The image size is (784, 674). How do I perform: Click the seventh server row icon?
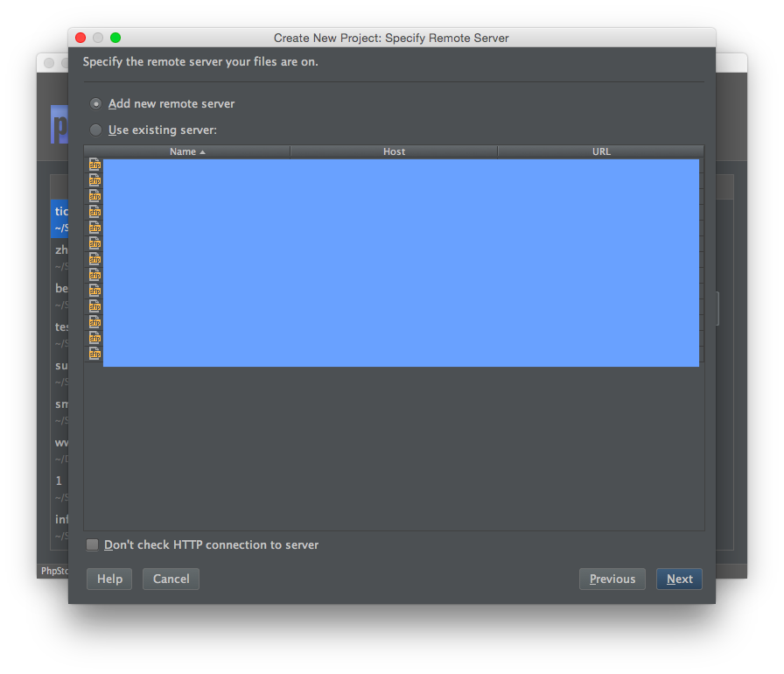[94, 259]
